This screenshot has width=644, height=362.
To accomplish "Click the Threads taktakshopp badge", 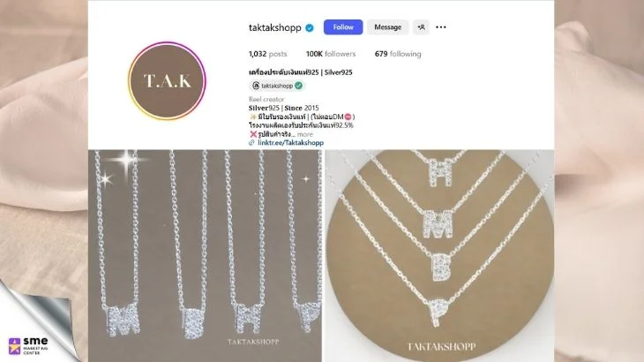I will click(276, 86).
